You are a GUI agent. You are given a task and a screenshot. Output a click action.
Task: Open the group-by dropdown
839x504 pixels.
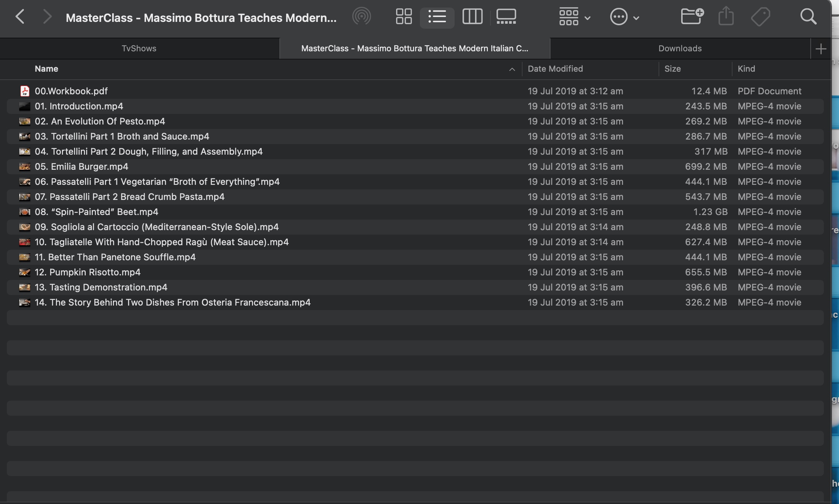574,17
